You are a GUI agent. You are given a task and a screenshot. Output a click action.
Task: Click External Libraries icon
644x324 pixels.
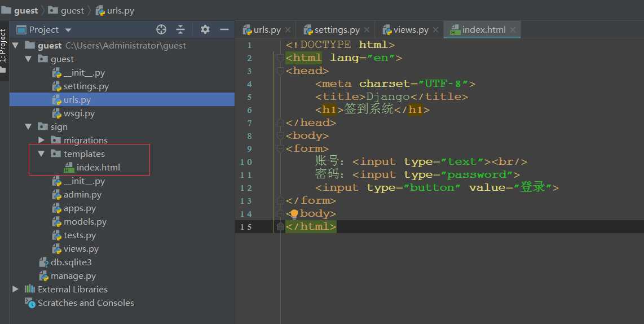tap(30, 289)
